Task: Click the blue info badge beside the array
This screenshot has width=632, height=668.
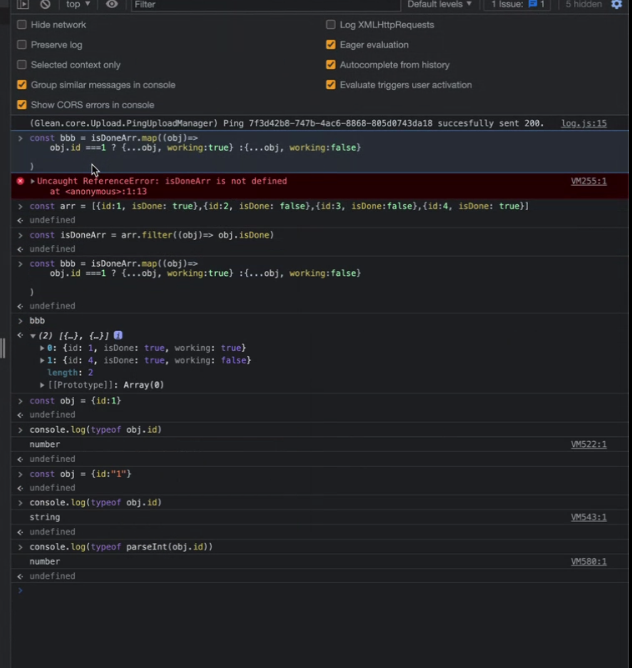Action: pyautogui.click(x=118, y=335)
